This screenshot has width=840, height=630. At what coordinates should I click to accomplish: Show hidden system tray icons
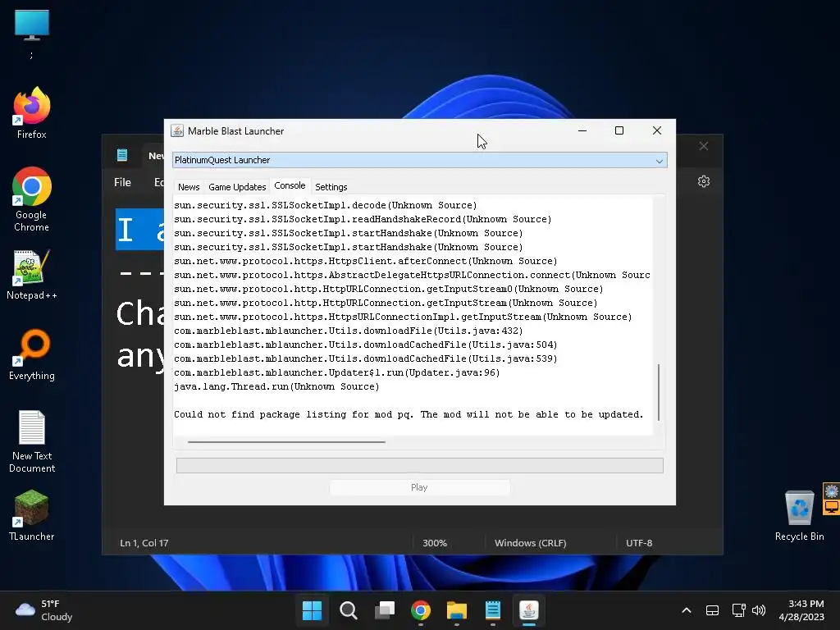point(687,610)
